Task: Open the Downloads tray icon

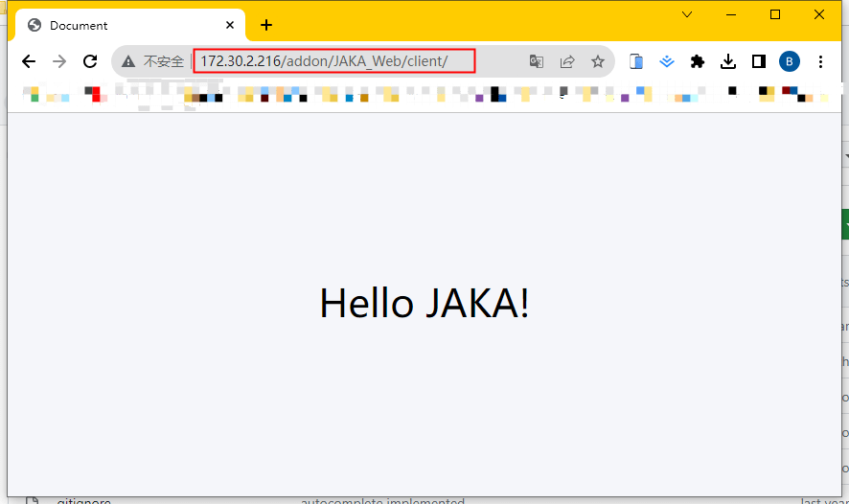Action: (728, 61)
